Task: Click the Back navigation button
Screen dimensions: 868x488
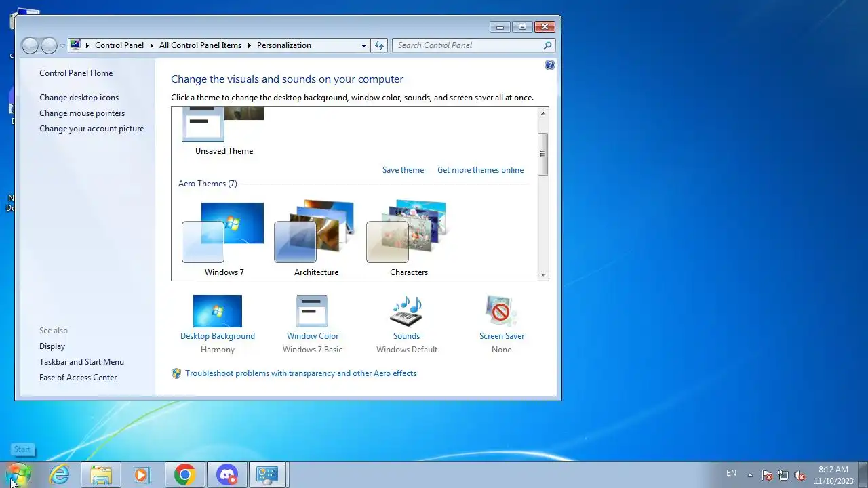Action: coord(30,45)
